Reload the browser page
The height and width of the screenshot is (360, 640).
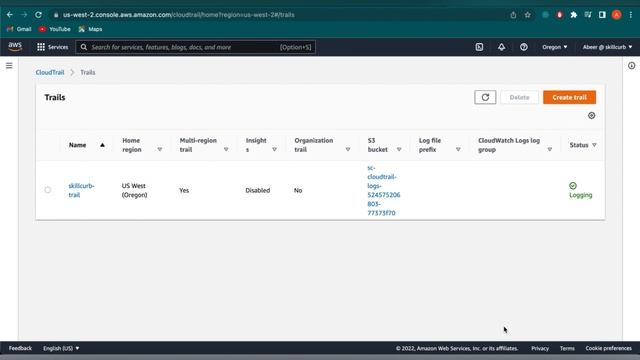(x=38, y=15)
